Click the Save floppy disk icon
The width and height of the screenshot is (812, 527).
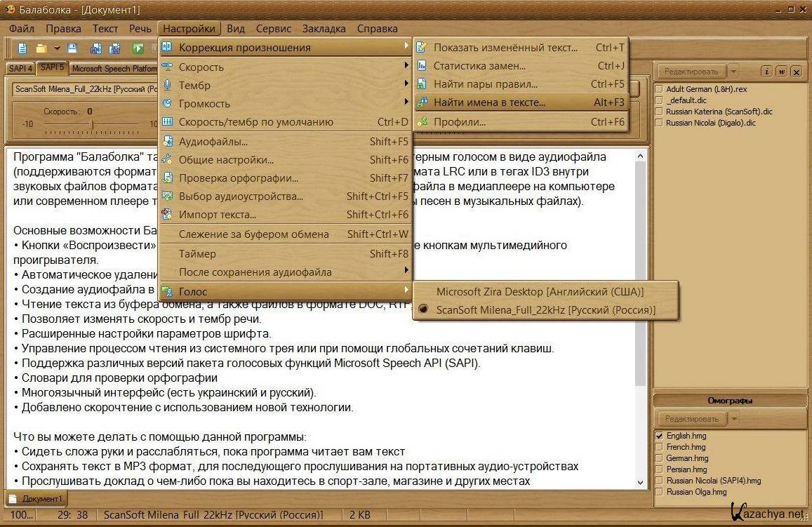pyautogui.click(x=73, y=48)
